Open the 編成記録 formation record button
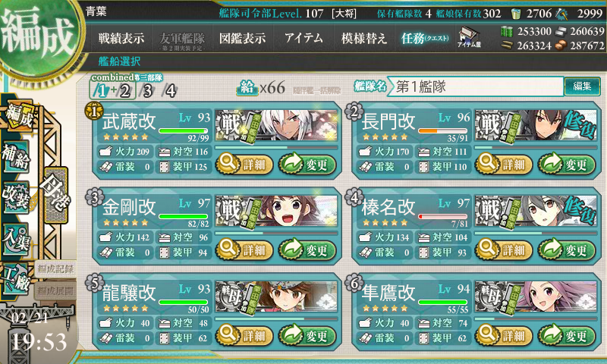This screenshot has width=607, height=364. pyautogui.click(x=55, y=269)
